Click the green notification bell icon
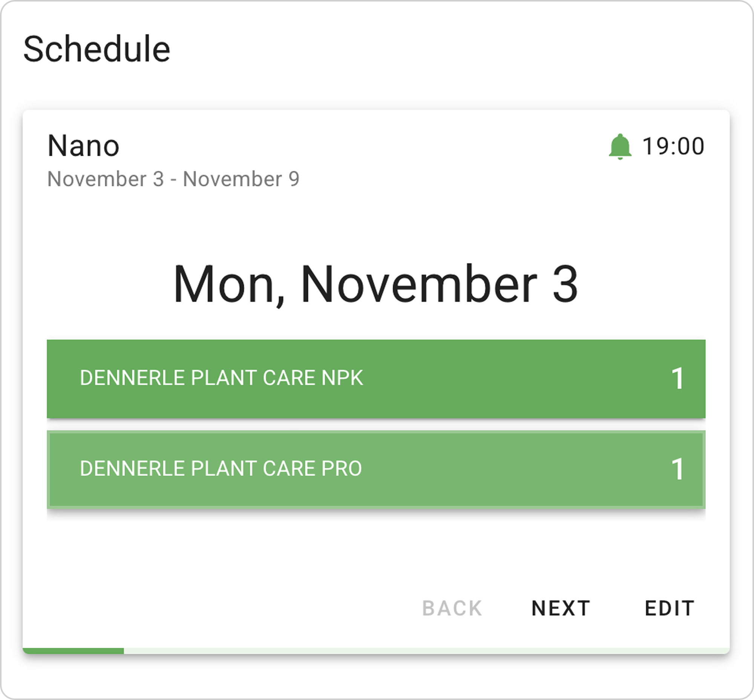The height and width of the screenshot is (700, 754). 620,147
